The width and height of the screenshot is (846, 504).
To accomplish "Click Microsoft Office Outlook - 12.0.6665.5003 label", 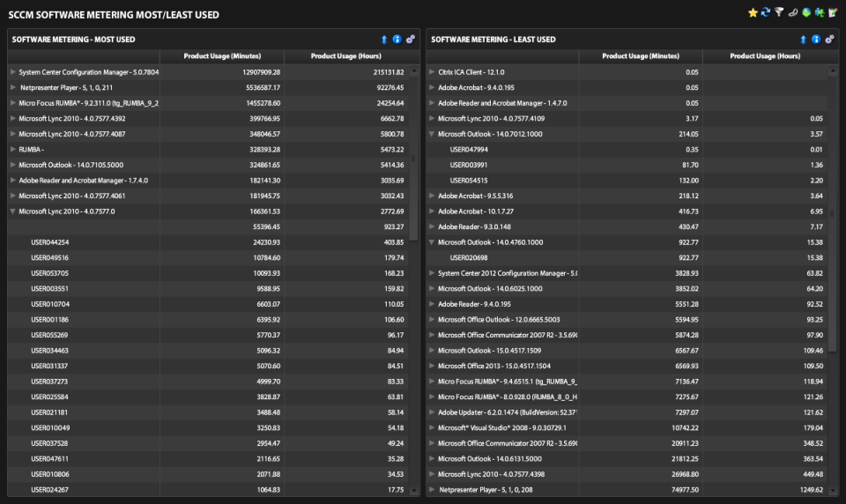I will [499, 320].
